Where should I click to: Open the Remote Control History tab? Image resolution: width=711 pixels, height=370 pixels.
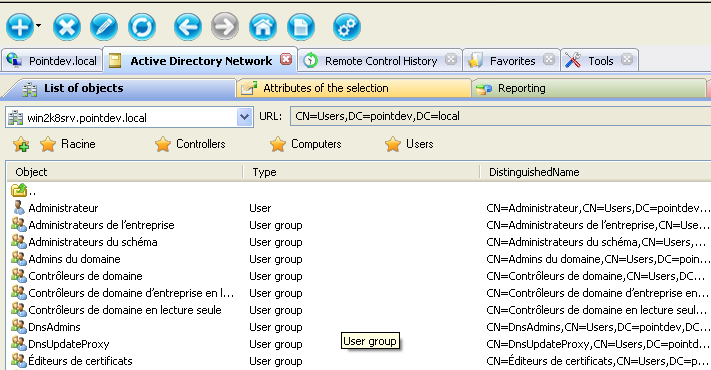click(381, 61)
